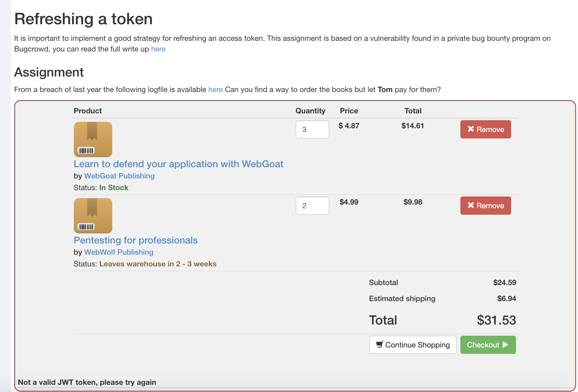The width and height of the screenshot is (578, 392).
Task: Focus the quantity field showing 3
Action: coord(312,129)
